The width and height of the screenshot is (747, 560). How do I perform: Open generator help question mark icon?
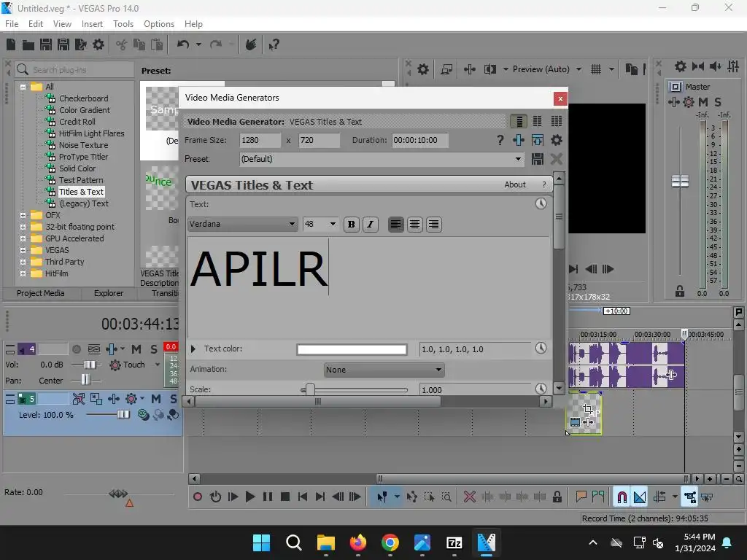coord(500,140)
